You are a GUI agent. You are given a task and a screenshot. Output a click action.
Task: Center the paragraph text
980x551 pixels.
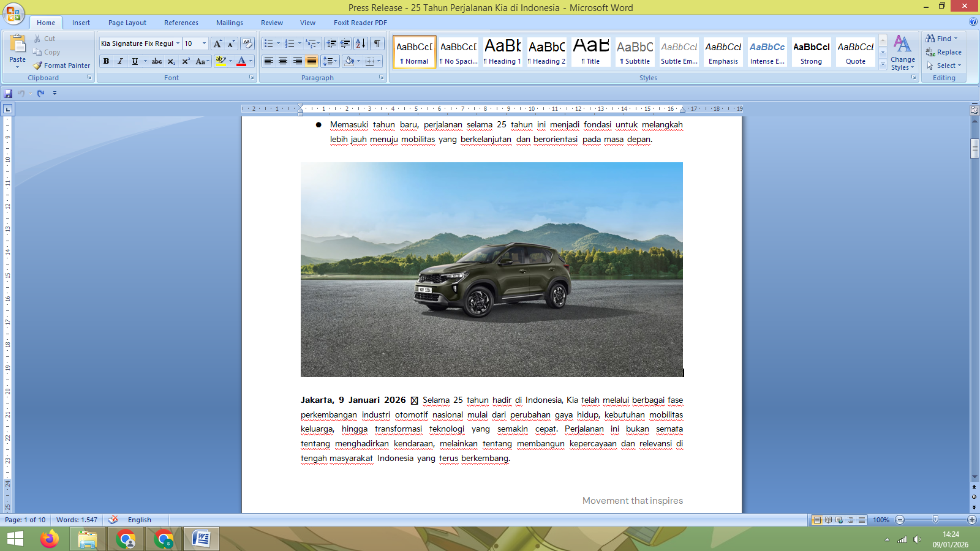(283, 61)
